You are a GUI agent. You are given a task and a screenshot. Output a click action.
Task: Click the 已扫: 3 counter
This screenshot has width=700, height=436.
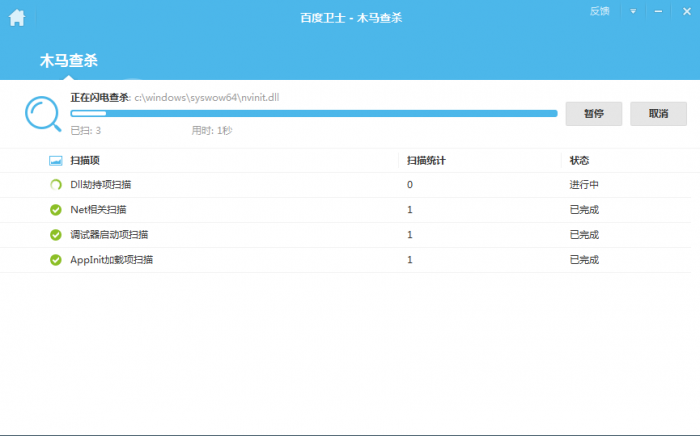point(86,131)
